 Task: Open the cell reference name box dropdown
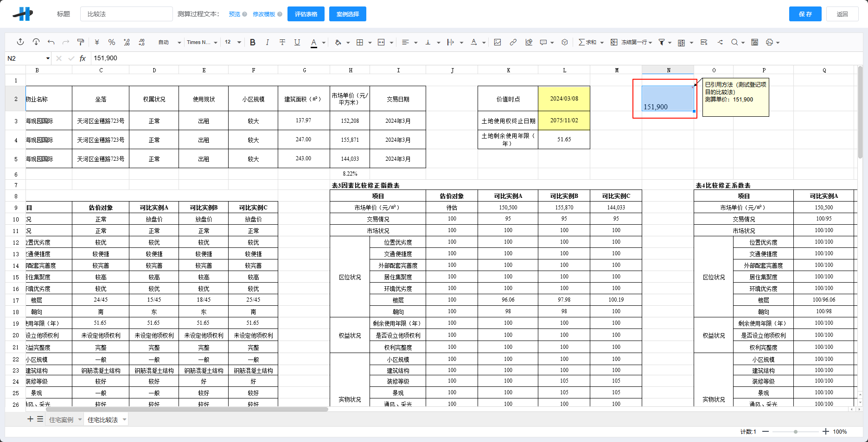pyautogui.click(x=47, y=58)
